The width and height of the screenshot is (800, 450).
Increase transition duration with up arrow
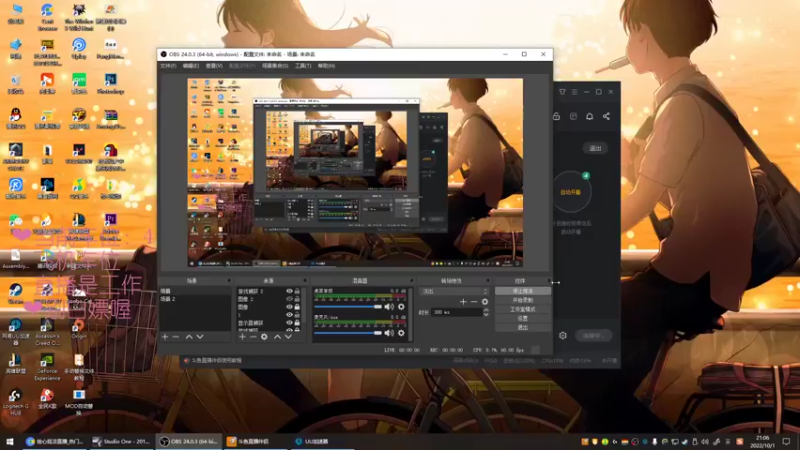486,310
